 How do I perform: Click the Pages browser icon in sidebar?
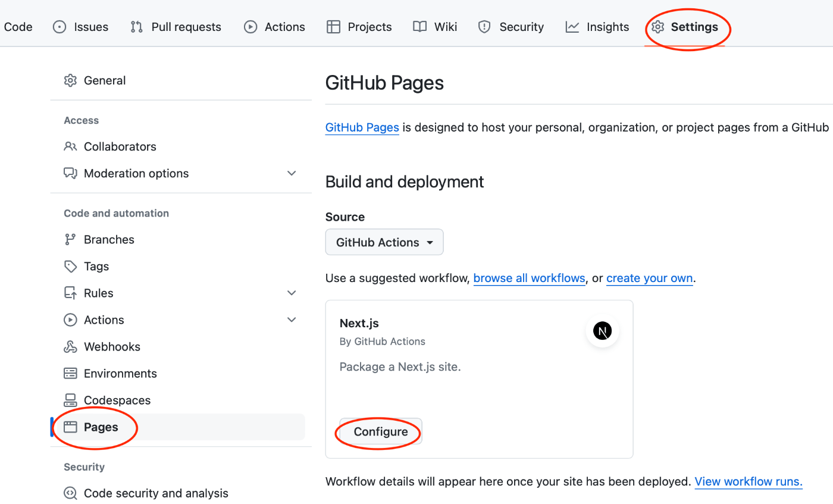(x=70, y=427)
